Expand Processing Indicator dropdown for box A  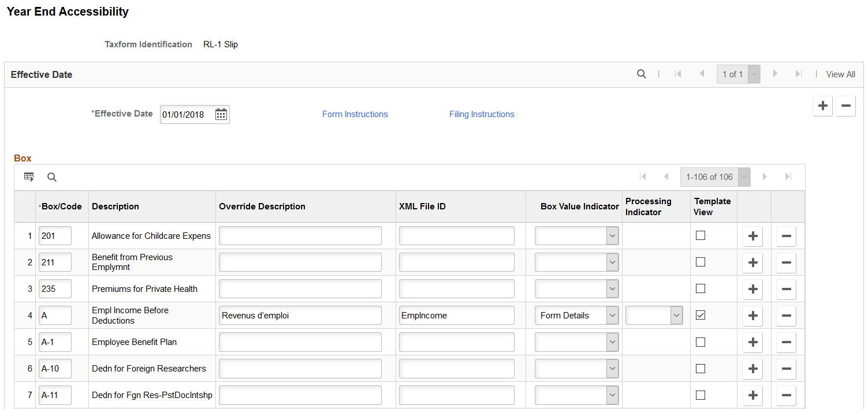654,316
